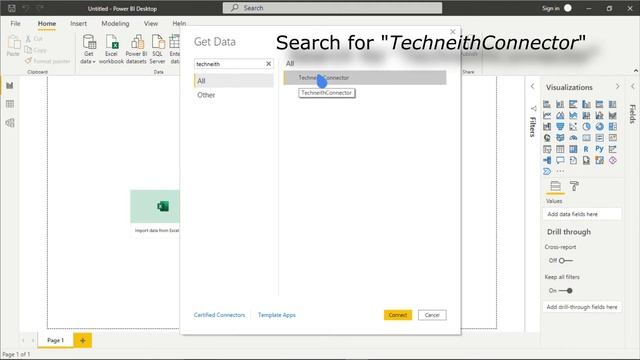This screenshot has width=640, height=360.
Task: Click the Connect button
Action: pyautogui.click(x=398, y=315)
